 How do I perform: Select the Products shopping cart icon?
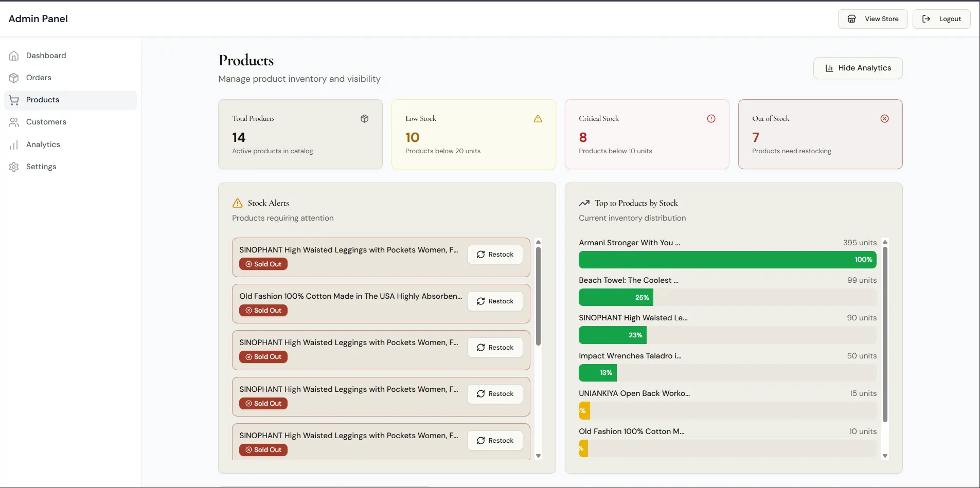pos(13,100)
